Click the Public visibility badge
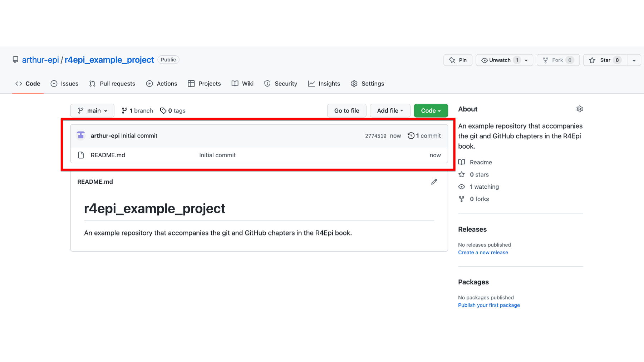This screenshot has width=644, height=362. [x=168, y=60]
